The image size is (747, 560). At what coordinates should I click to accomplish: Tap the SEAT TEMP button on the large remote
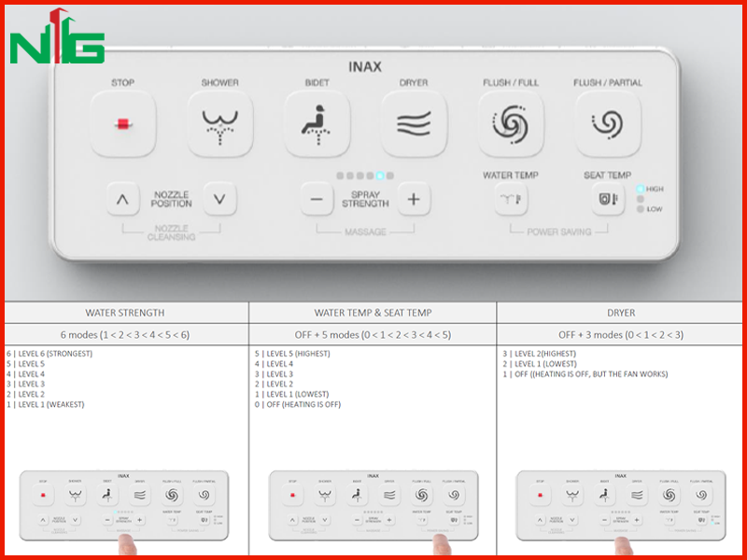pos(608,199)
